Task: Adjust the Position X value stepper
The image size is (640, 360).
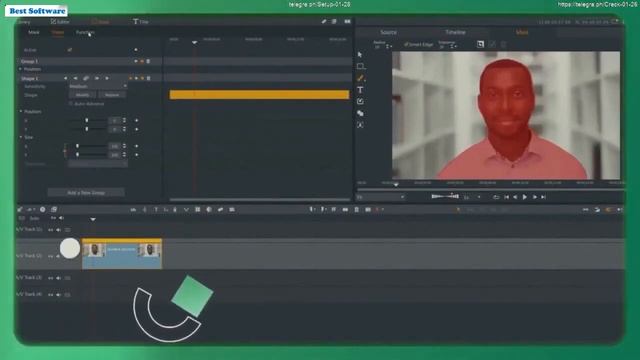Action: click(124, 120)
